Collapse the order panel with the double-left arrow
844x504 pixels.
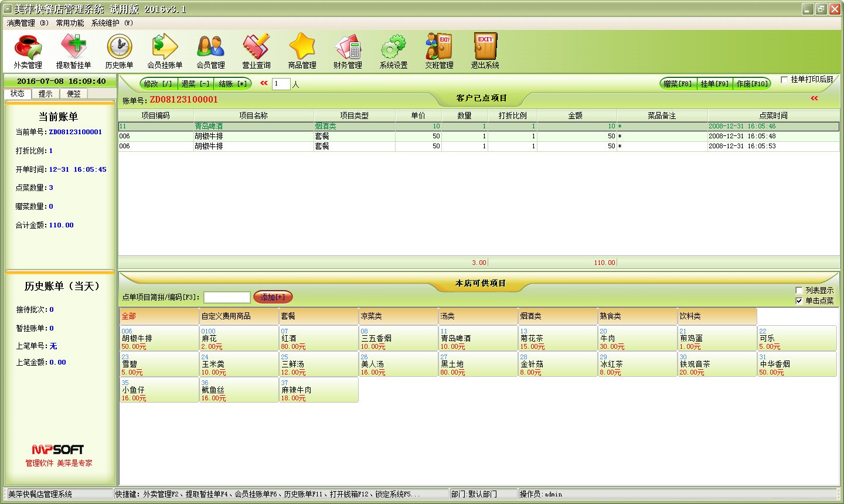tap(815, 100)
